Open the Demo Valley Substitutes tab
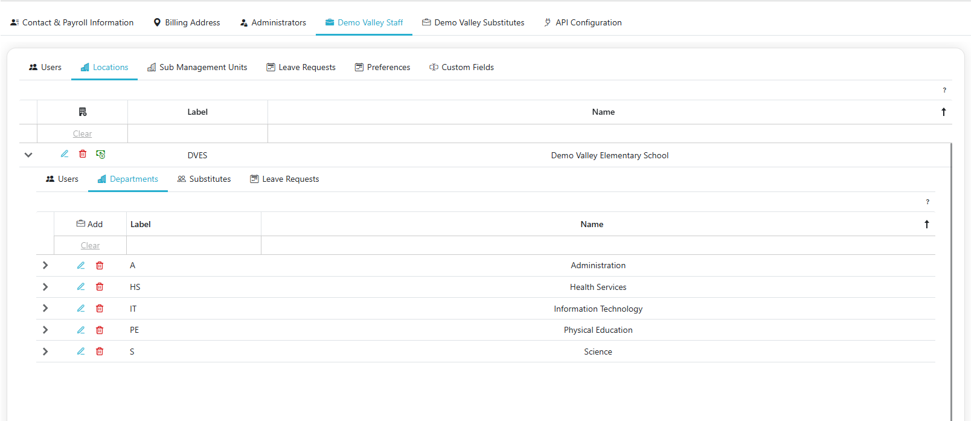 coord(473,22)
